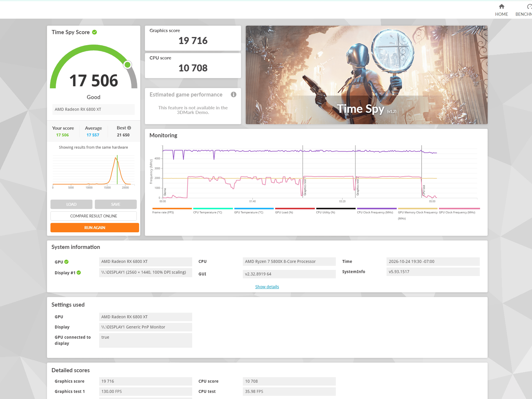The width and height of the screenshot is (532, 399).
Task: Click the LOAD button
Action: pos(71,204)
